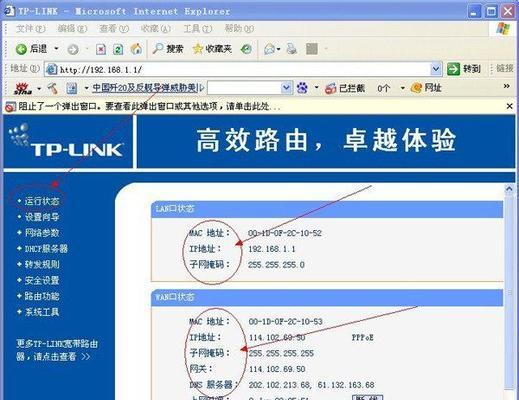Click the DNS value 202.102.213.68
Image resolution: width=519 pixels, height=400 pixels.
280,385
